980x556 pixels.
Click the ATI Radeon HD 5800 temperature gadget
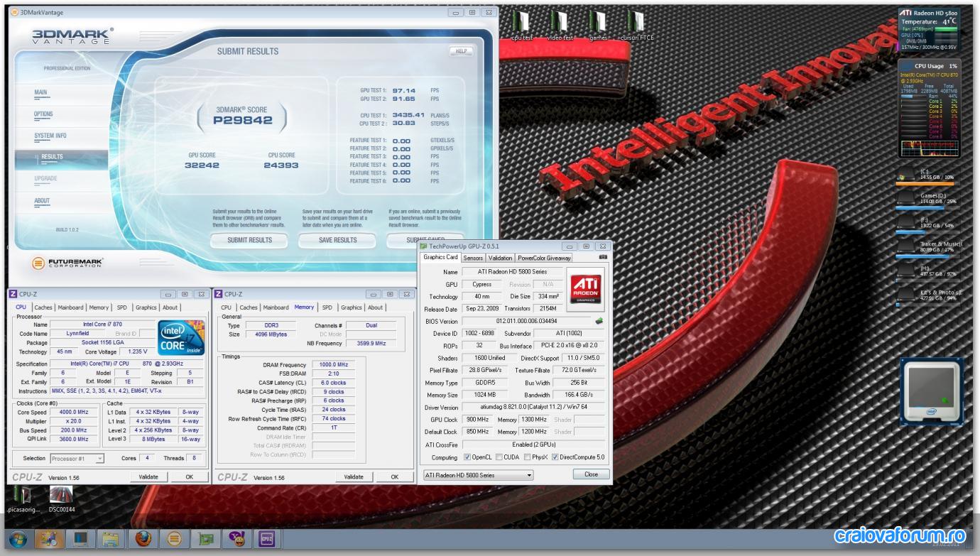[930, 29]
